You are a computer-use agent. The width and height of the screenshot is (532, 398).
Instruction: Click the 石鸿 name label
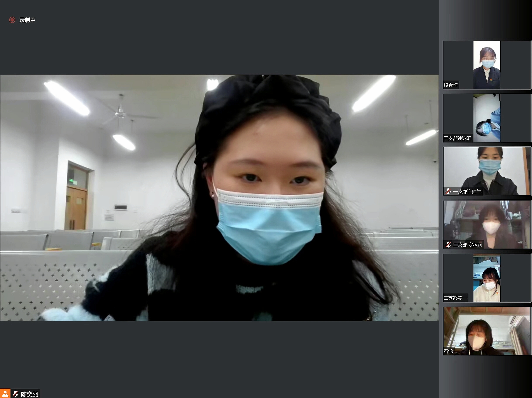tap(448, 351)
